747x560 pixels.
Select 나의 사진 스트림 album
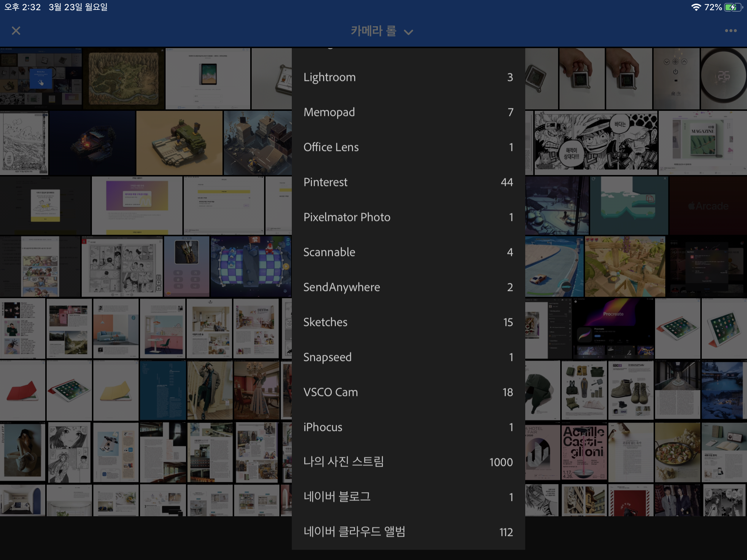(x=408, y=462)
